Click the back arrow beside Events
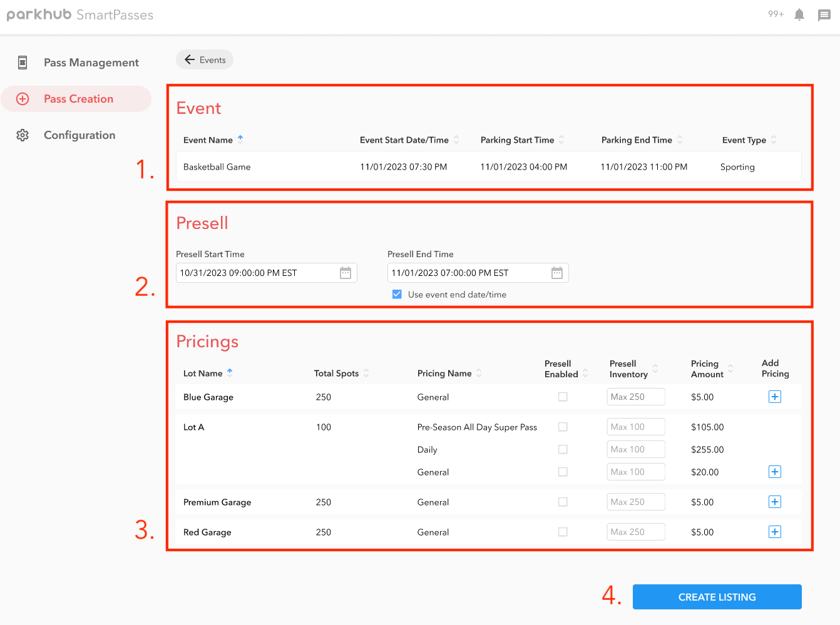 click(x=190, y=60)
